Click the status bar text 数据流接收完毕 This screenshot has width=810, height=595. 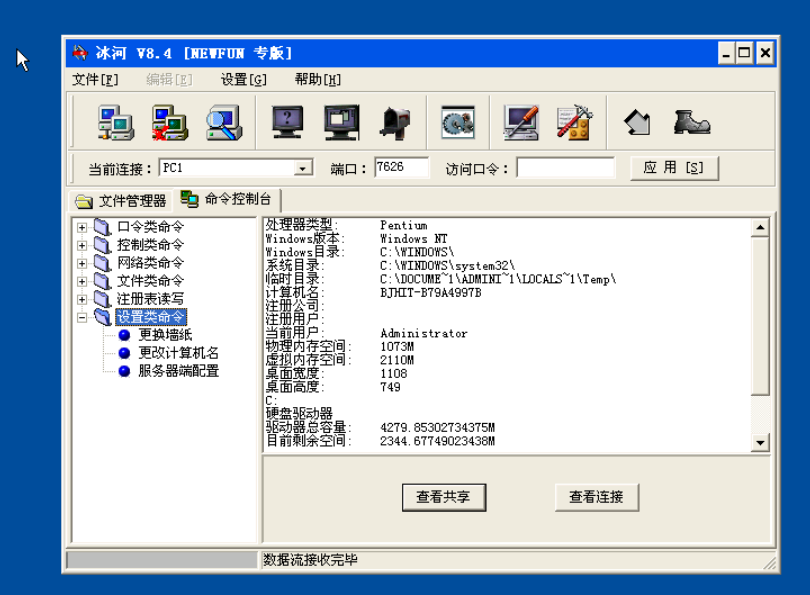pos(310,560)
